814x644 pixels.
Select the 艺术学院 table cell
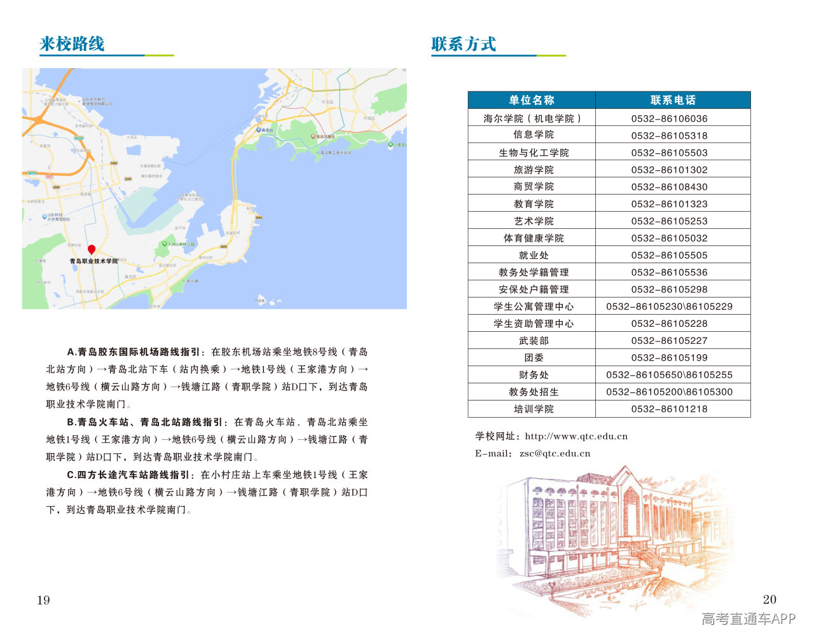[533, 221]
